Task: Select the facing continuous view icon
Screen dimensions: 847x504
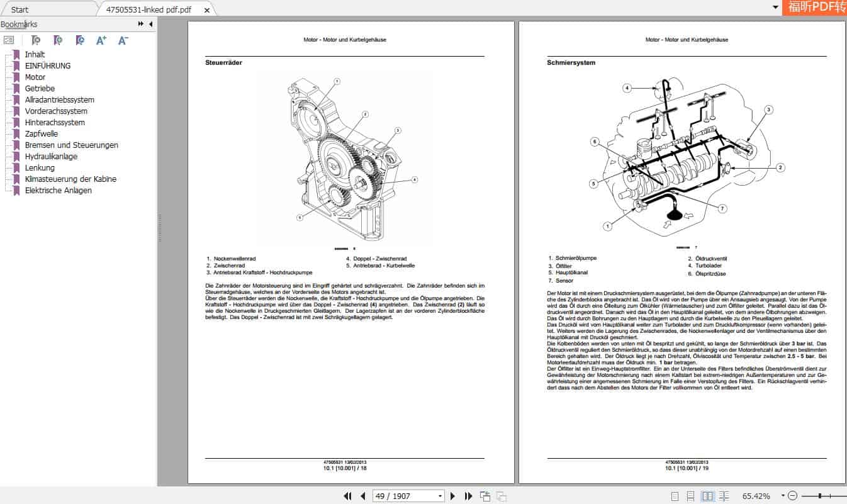Action: point(724,496)
